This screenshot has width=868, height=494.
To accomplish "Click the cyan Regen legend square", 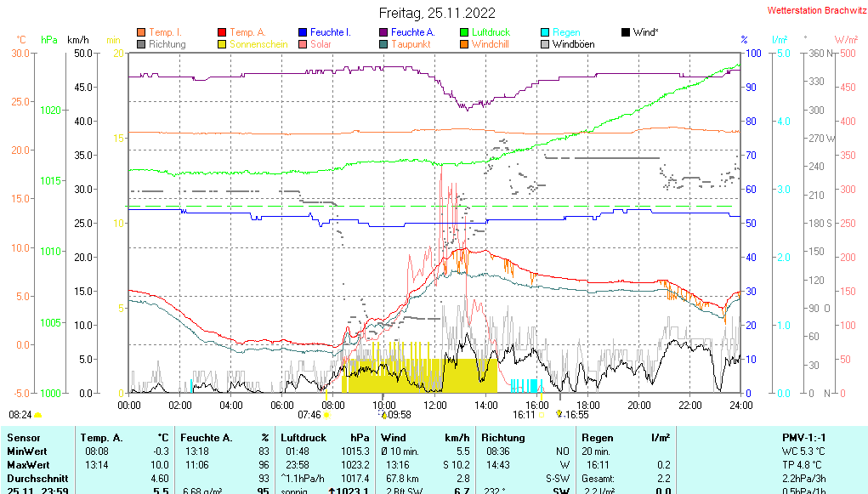I will tap(546, 32).
